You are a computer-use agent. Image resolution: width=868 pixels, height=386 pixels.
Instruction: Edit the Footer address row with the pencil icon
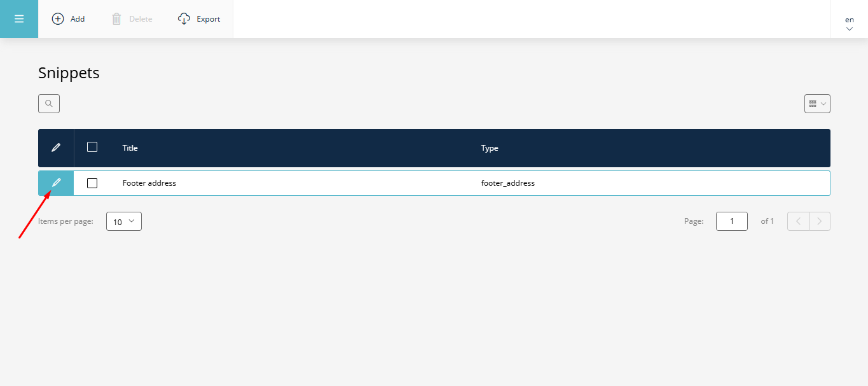coord(55,183)
